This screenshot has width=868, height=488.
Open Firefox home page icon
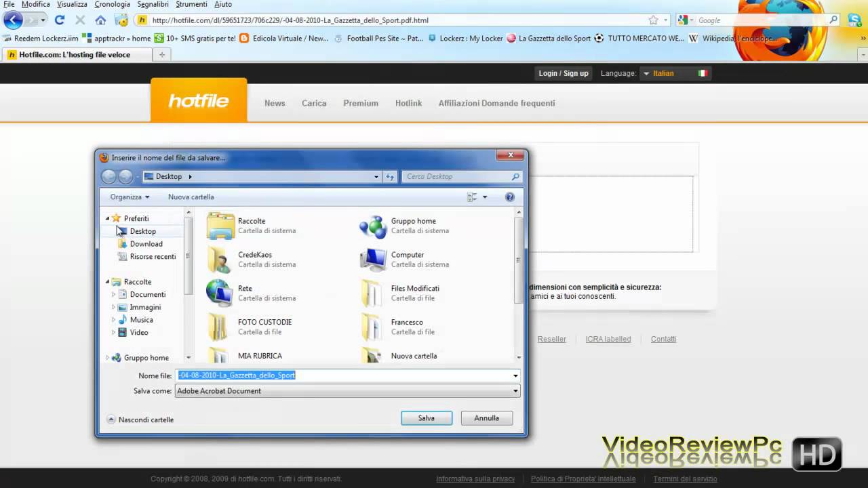(100, 20)
